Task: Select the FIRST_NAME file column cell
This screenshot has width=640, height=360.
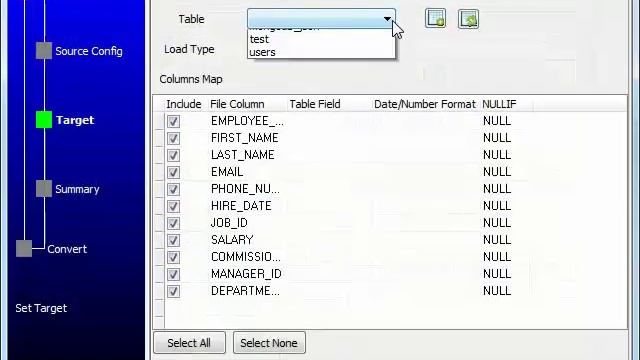Action: (245, 138)
